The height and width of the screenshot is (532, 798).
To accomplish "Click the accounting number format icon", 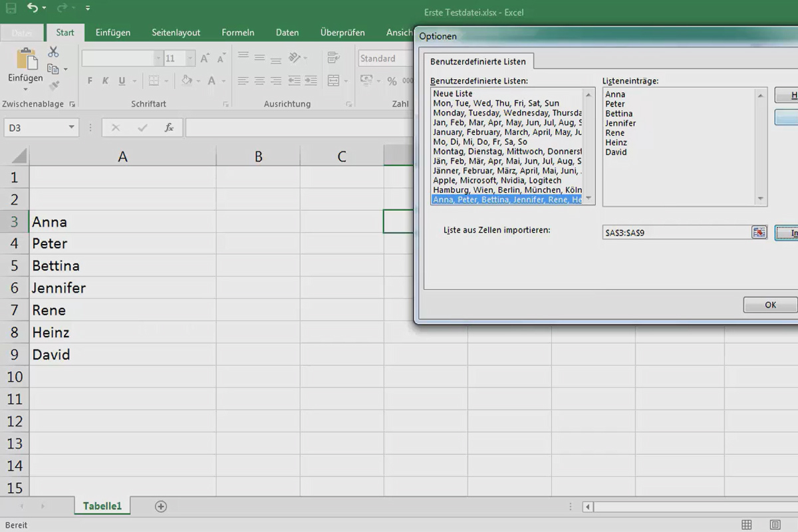I will [367, 81].
